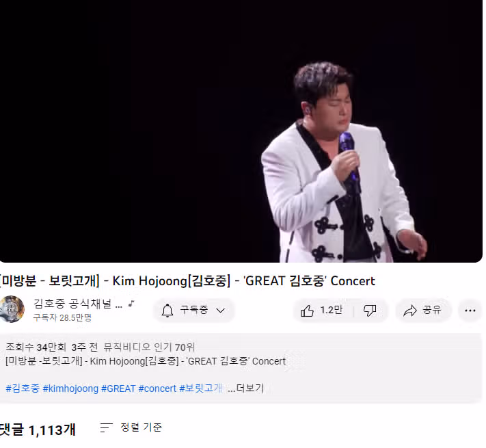The height and width of the screenshot is (448, 486).
Task: Click the thumbs-up like icon
Action: 307,311
